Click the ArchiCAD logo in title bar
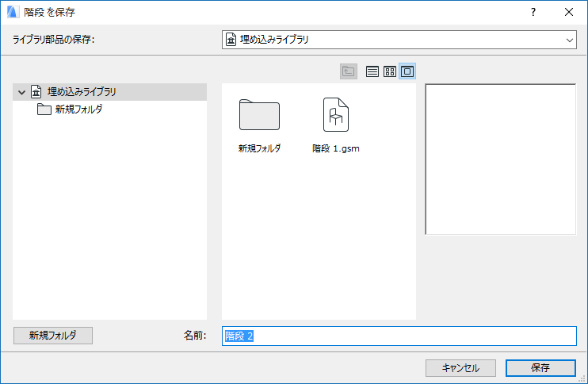 click(13, 12)
